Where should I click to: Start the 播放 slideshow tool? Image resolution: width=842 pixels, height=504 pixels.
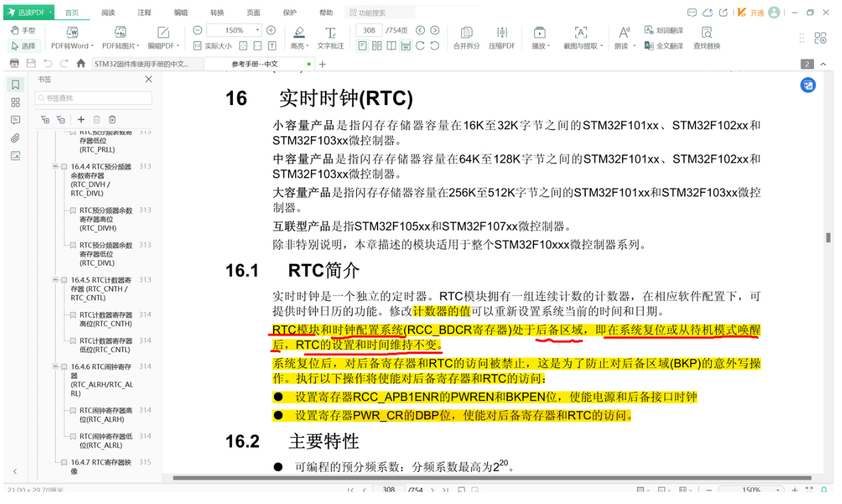click(x=540, y=38)
